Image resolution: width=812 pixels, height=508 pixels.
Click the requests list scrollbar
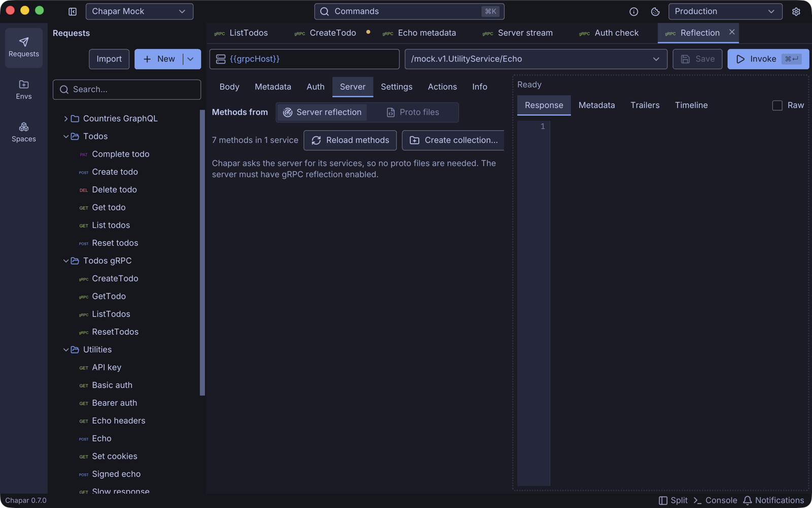pos(202,252)
